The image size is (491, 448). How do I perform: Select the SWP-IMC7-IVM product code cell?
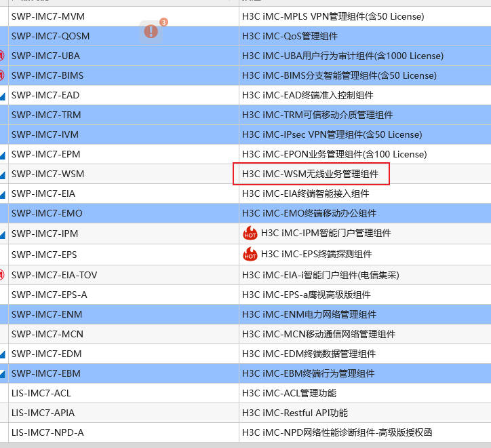(x=123, y=134)
